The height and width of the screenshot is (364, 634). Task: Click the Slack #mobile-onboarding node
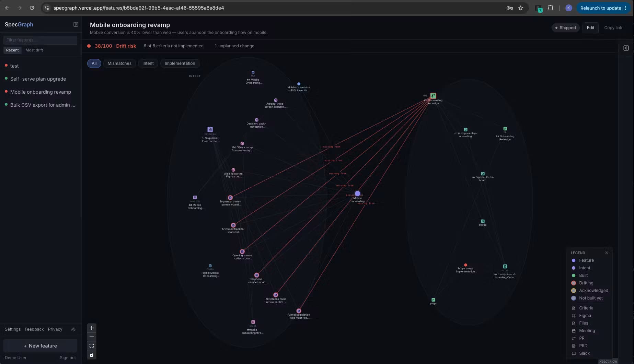coord(253,322)
